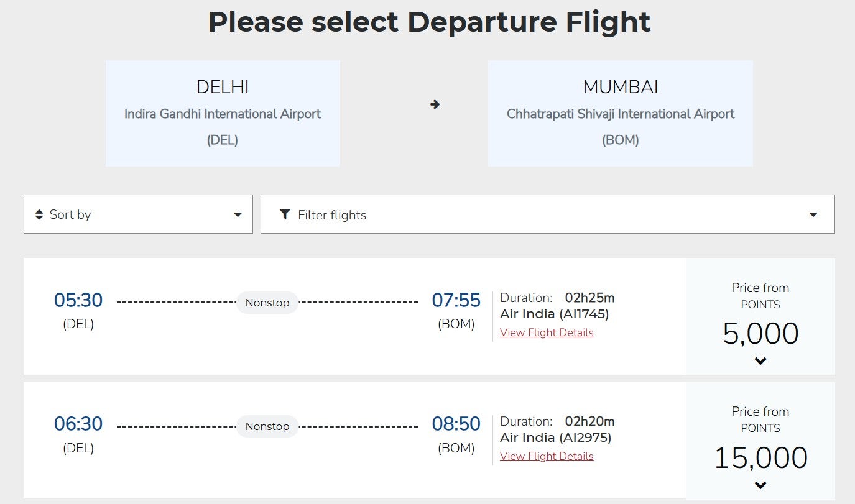Open View Flight Details for AI2975
Image resolution: width=855 pixels, height=504 pixels.
click(547, 456)
